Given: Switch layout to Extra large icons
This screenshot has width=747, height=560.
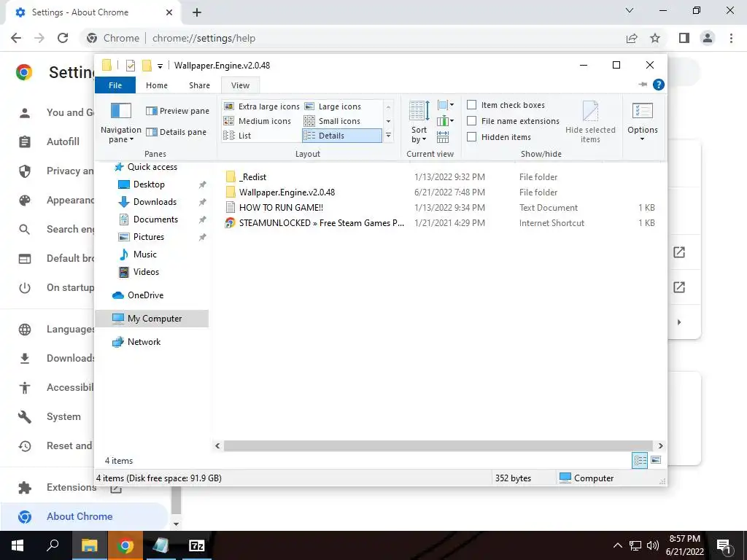Looking at the screenshot, I should (262, 106).
